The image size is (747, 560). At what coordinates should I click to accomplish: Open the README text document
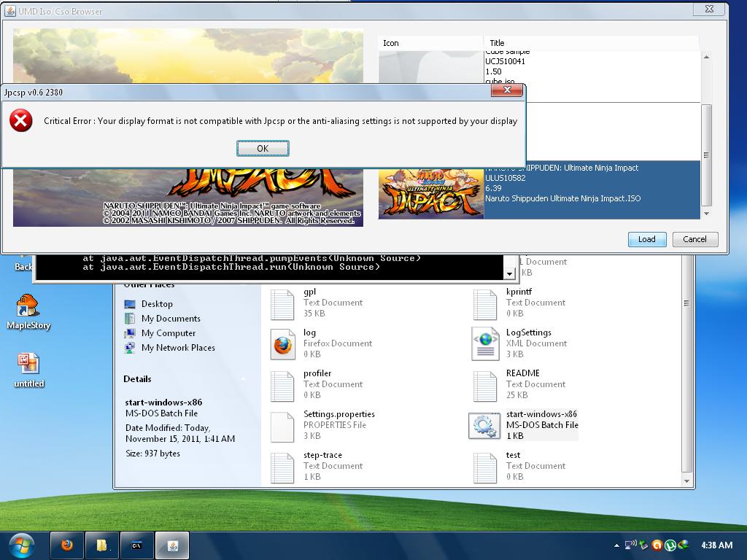point(485,384)
